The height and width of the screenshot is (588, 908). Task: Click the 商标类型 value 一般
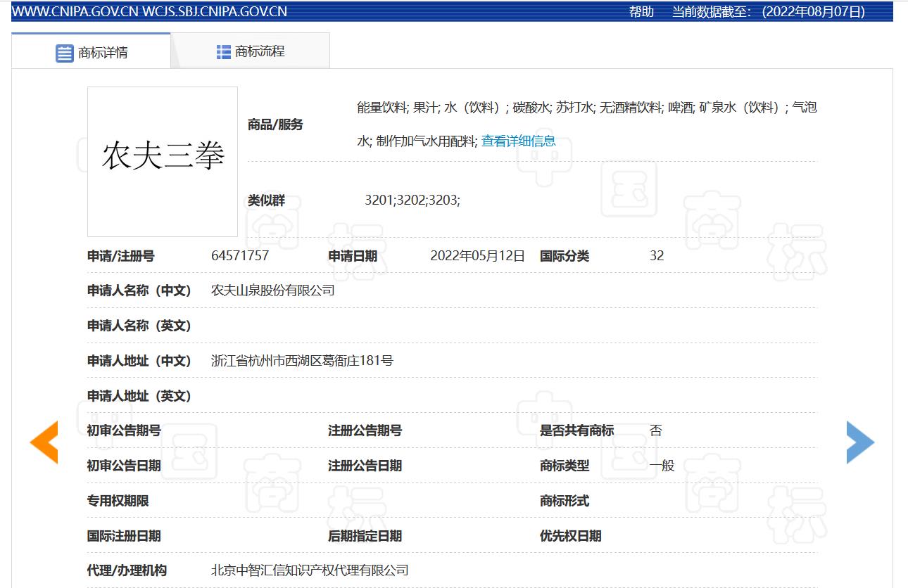click(662, 466)
